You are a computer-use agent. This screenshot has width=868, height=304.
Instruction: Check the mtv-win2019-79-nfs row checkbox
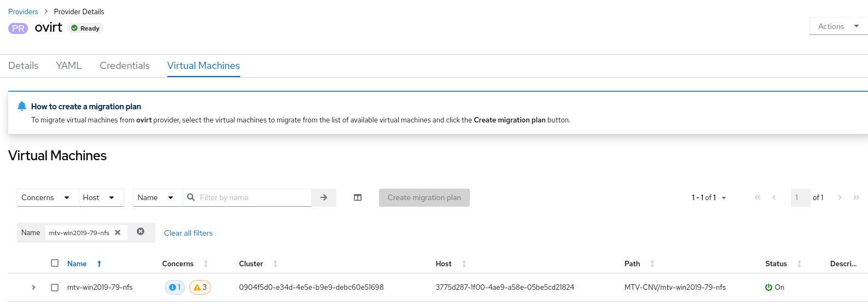(x=55, y=287)
